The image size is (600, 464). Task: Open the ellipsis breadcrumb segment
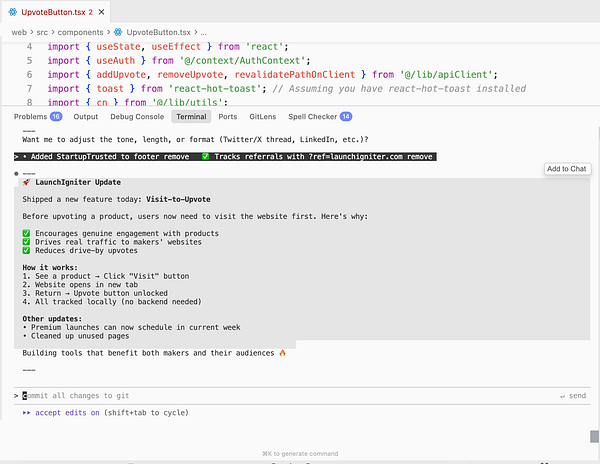pyautogui.click(x=204, y=32)
